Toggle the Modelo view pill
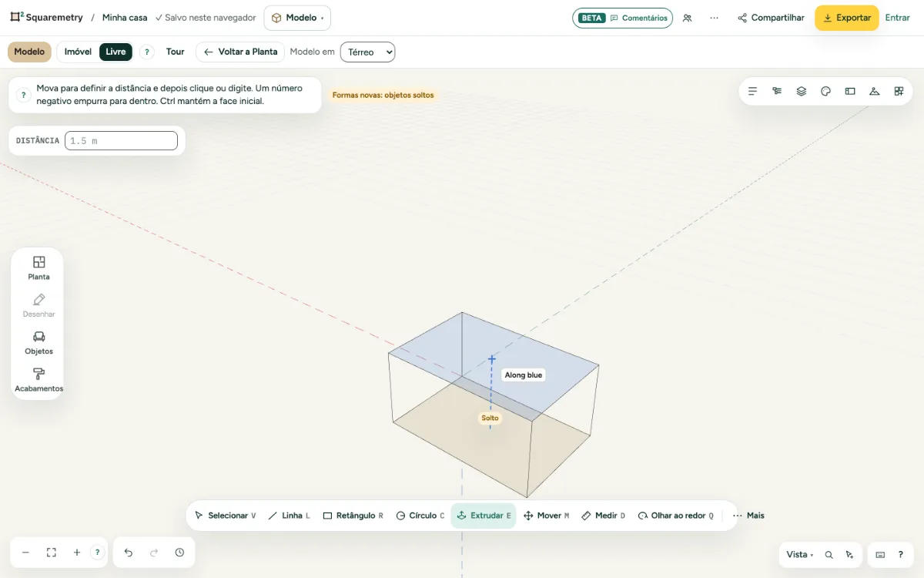Screen dimensions: 924x578 (x=29, y=52)
